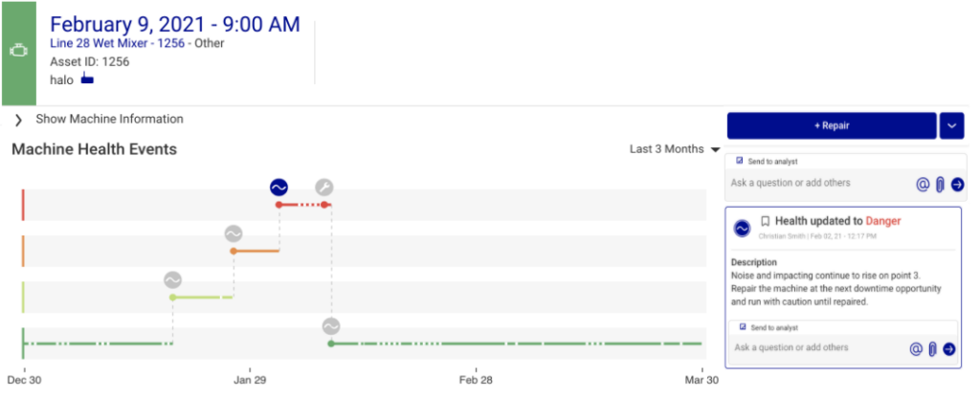Viewport: 980px width, 402px height.
Task: Click the Ask a question field in Danger card
Action: pyautogui.click(x=819, y=347)
